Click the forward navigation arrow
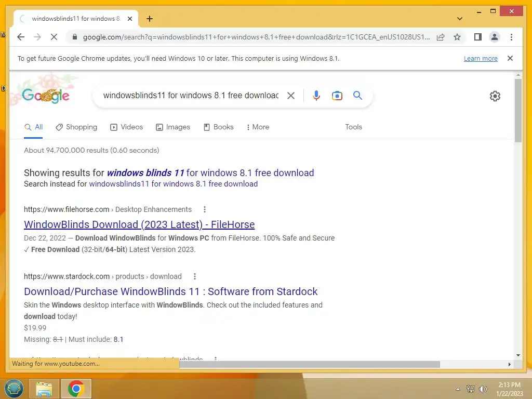 point(37,37)
